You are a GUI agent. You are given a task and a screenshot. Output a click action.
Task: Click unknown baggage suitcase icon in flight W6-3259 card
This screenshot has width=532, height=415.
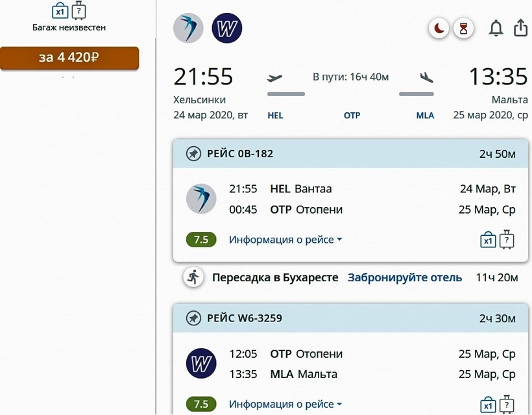click(507, 404)
